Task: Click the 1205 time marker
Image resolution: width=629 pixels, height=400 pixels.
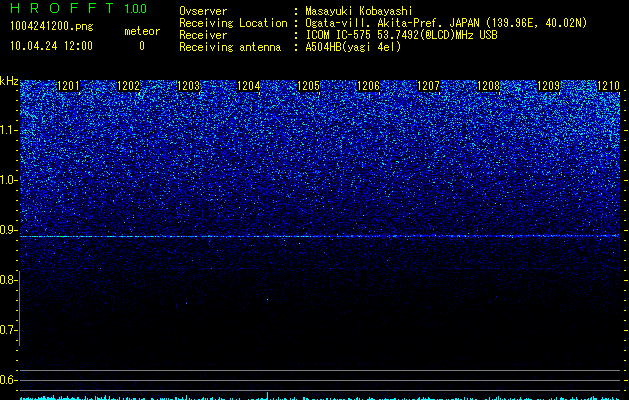Action: [x=308, y=86]
